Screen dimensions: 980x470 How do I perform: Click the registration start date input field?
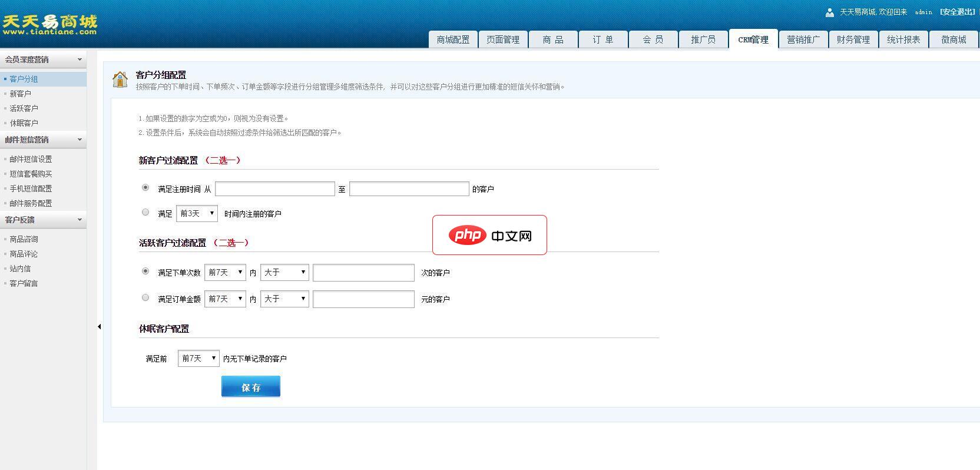[274, 188]
